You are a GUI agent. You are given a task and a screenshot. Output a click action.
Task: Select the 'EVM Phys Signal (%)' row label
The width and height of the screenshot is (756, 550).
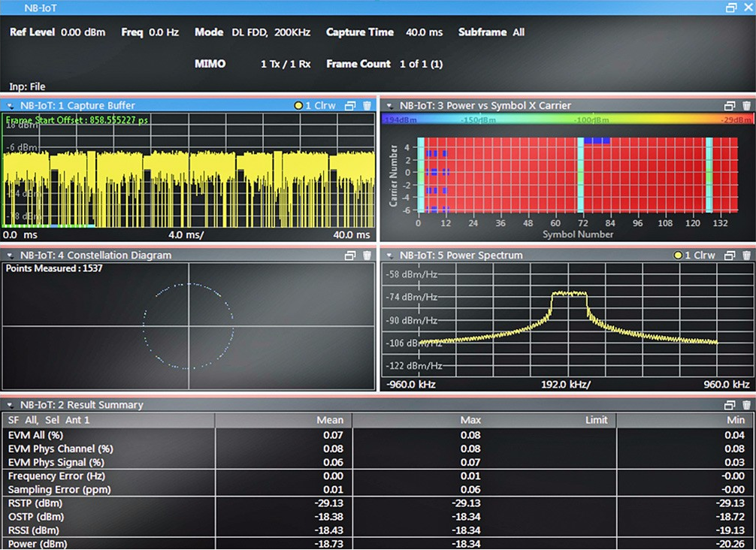point(56,462)
